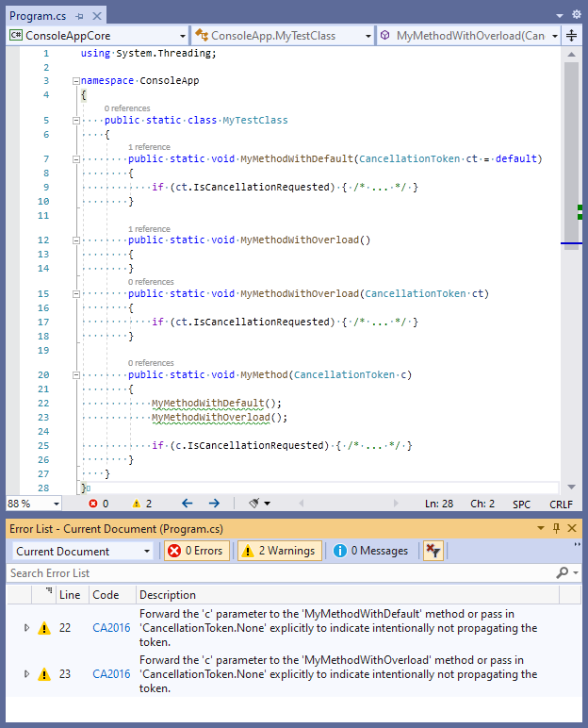Screen dimensions: 588x728
Task: Open '0 references' CodeLens above line 15
Action: pos(151,282)
